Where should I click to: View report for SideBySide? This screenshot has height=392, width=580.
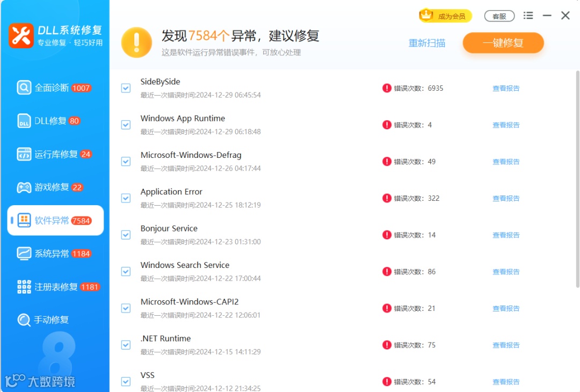[506, 89]
